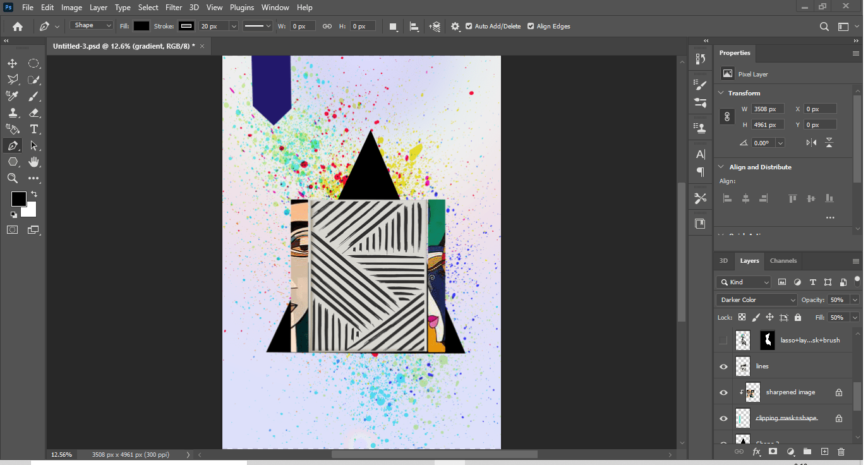The image size is (868, 465).
Task: Select the Move tool
Action: pos(12,63)
